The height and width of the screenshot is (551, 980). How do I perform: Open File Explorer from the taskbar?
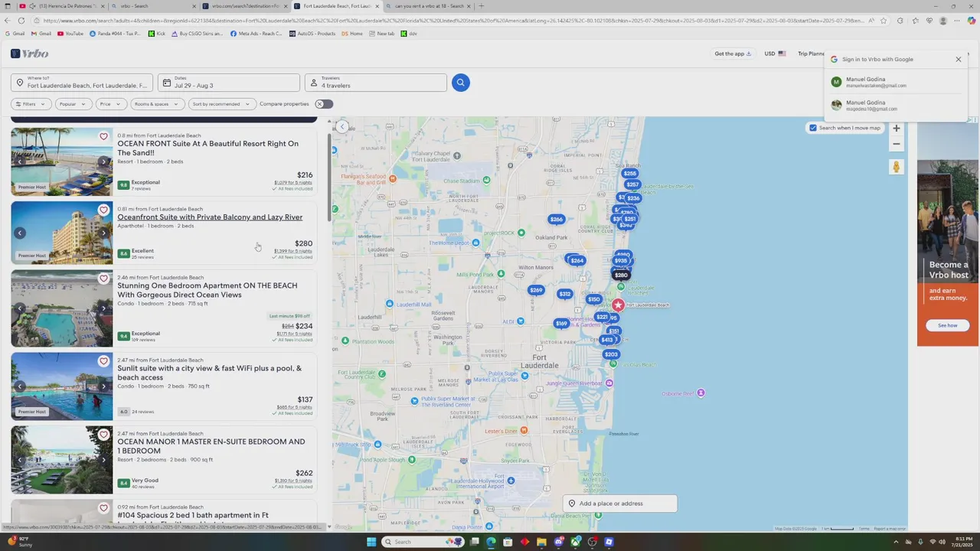(x=542, y=542)
